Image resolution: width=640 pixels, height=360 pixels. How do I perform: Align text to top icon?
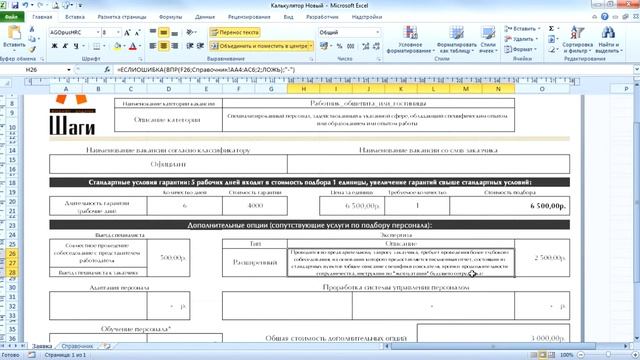(153, 32)
